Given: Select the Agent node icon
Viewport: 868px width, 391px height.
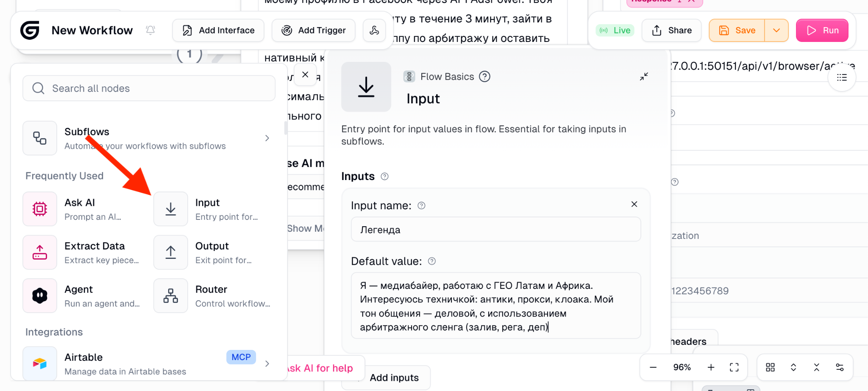Looking at the screenshot, I should coord(40,296).
